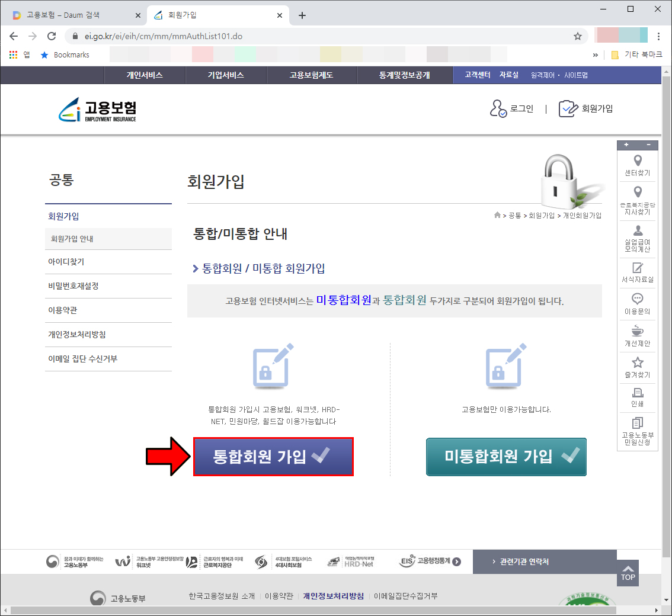The width and height of the screenshot is (672, 616).
Task: Click the 고용보험 logo
Action: click(x=97, y=110)
